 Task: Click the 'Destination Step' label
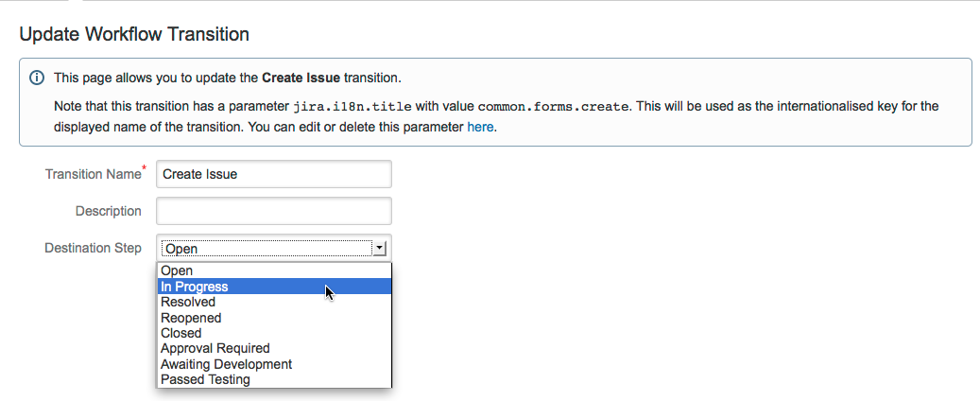(x=93, y=248)
